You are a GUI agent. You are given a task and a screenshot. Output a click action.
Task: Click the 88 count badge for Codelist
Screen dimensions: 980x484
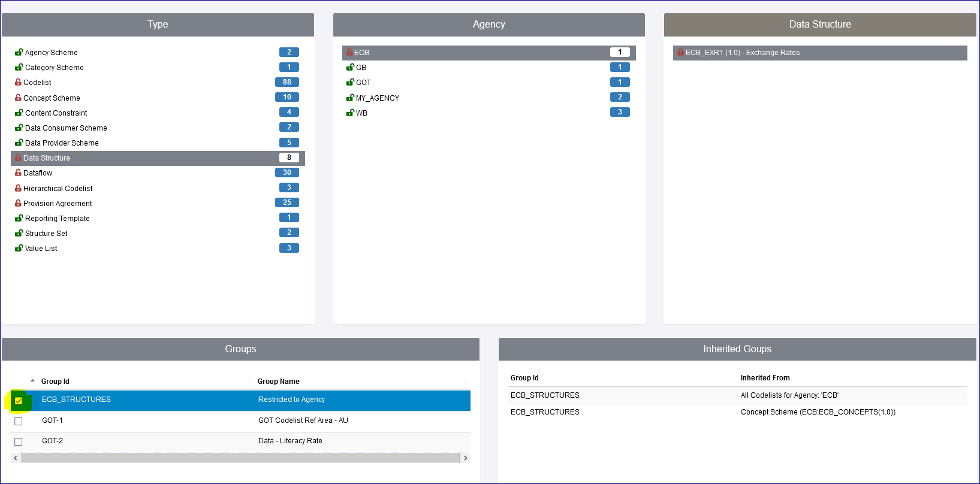click(x=287, y=82)
